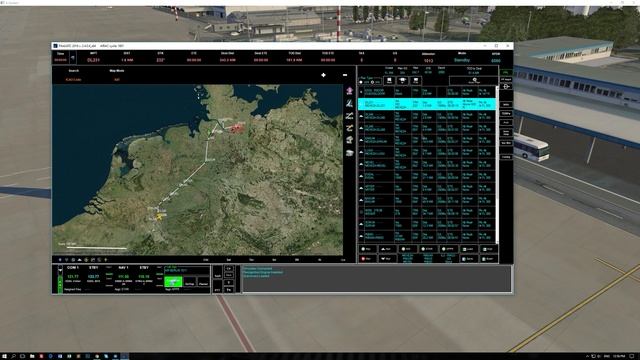640x360 pixels.
Task: Click the third icon button right of Plan Type
Action: coord(416,80)
